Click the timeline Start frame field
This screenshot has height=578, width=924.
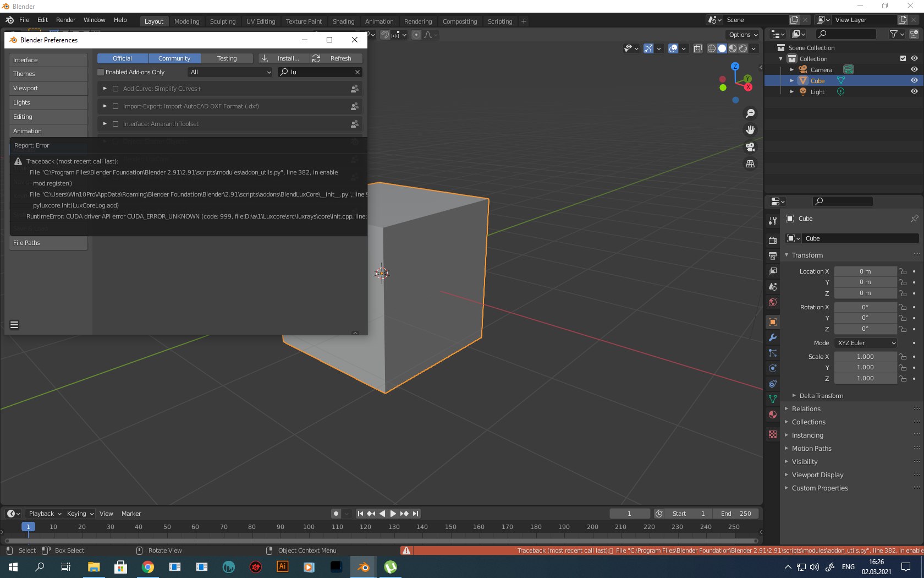point(687,514)
